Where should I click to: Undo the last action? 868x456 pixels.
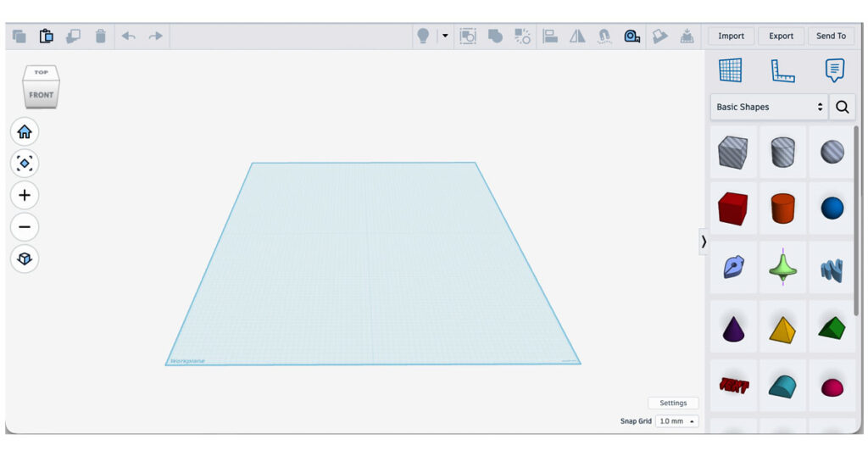tap(129, 36)
